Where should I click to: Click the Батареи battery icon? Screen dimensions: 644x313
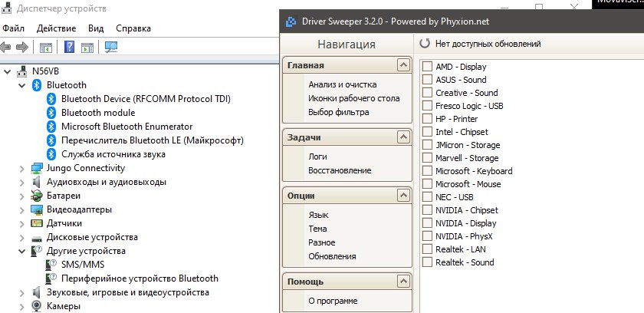(x=37, y=196)
